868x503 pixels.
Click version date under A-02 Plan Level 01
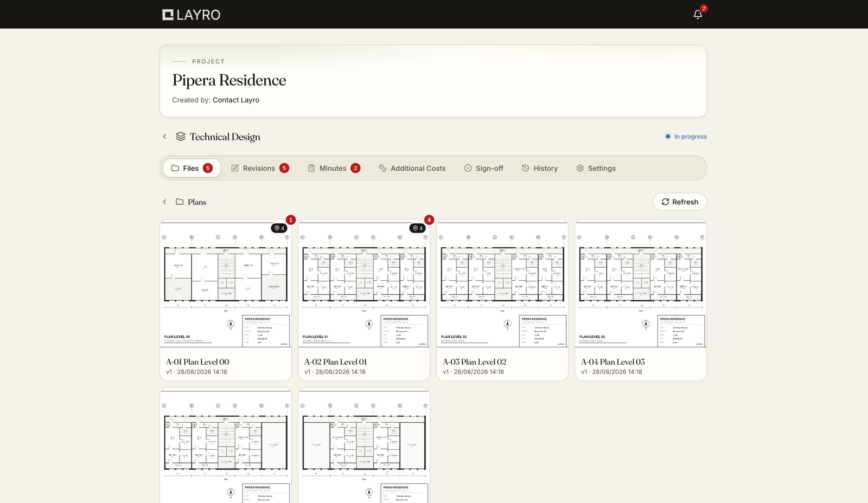pos(335,372)
